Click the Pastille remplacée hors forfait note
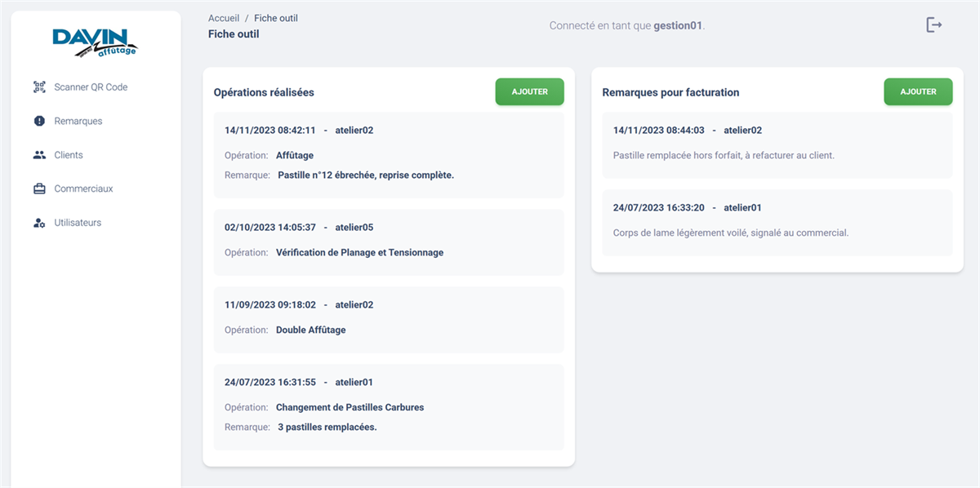Screen dimensions: 980x488 pyautogui.click(x=724, y=155)
